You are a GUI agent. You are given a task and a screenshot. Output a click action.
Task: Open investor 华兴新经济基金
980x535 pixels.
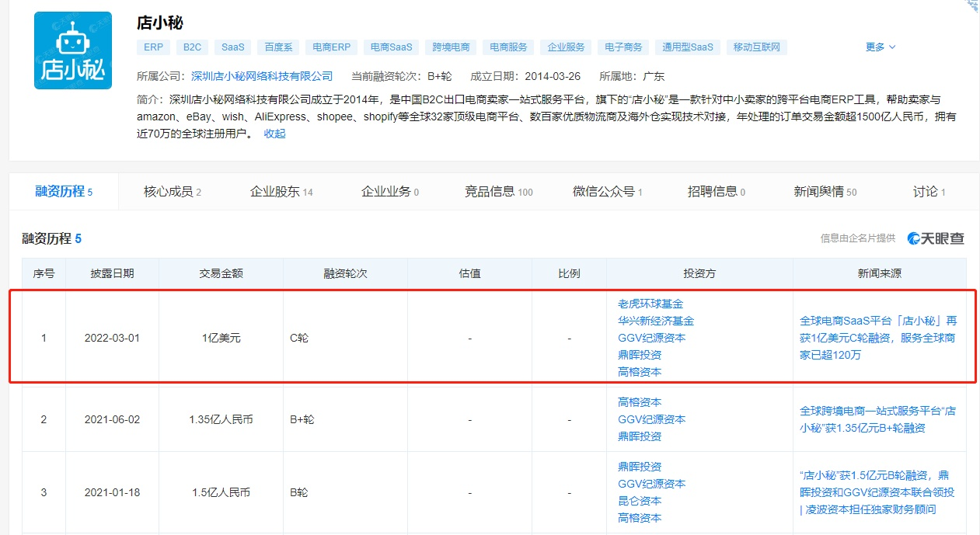point(656,321)
